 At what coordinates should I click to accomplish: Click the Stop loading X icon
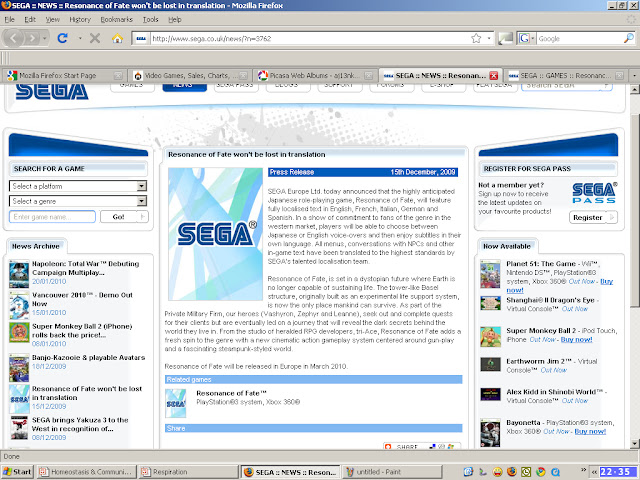coord(95,38)
